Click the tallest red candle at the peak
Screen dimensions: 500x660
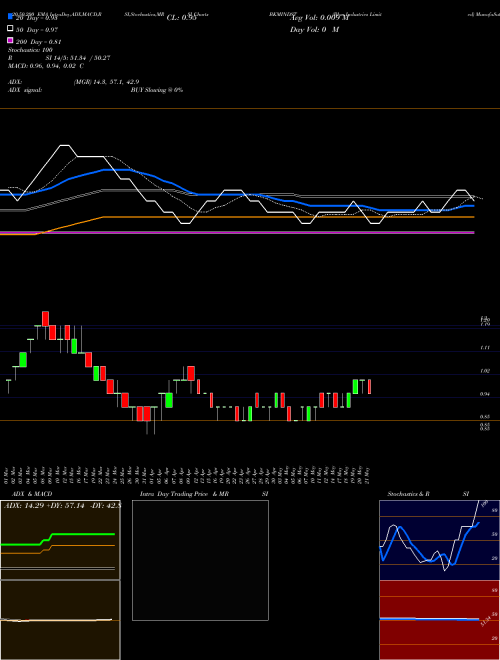click(x=45, y=319)
